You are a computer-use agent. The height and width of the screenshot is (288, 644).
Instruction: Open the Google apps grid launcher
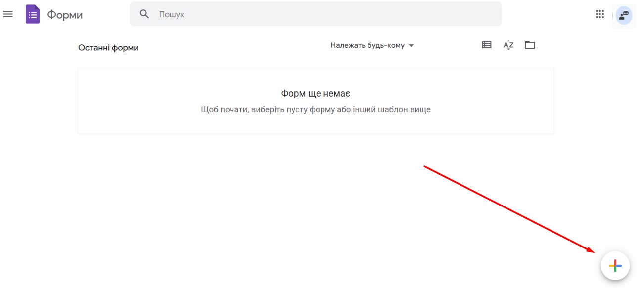(600, 14)
